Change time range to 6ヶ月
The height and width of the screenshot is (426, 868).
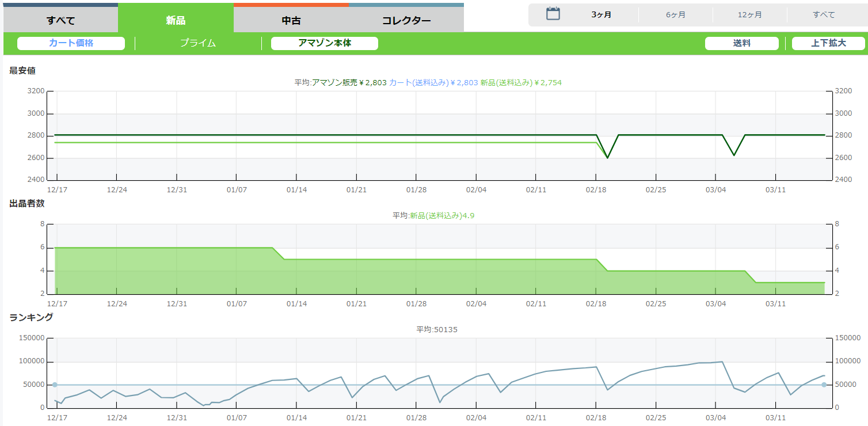675,15
